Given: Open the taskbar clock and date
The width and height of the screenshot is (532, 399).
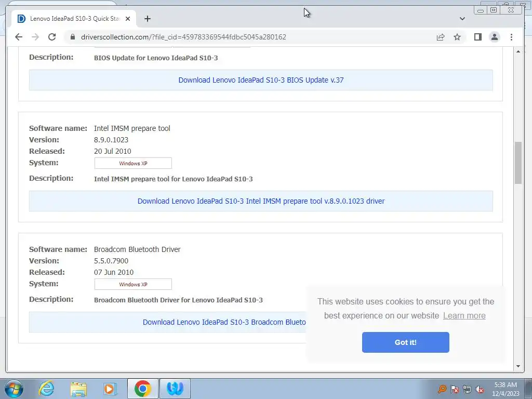Looking at the screenshot, I should [x=506, y=389].
